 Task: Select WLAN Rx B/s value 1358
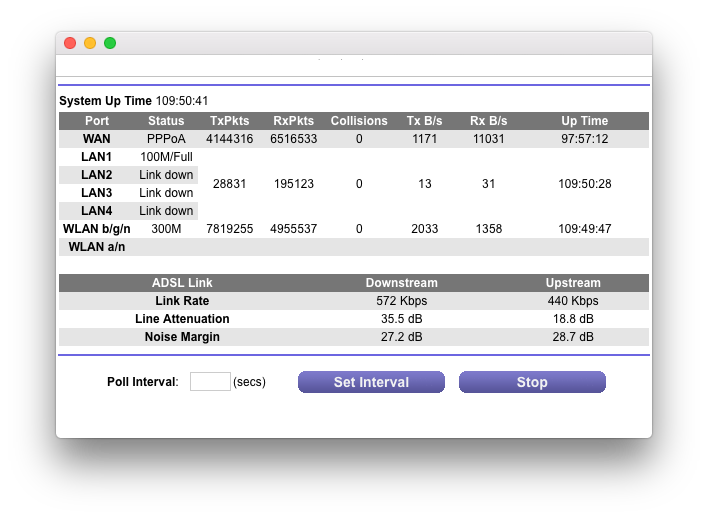tap(489, 229)
